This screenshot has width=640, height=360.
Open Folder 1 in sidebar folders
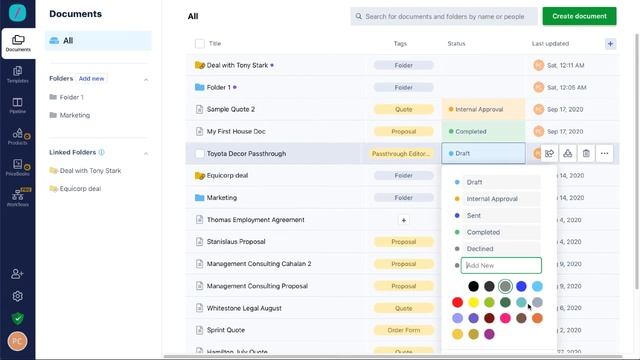click(x=71, y=97)
